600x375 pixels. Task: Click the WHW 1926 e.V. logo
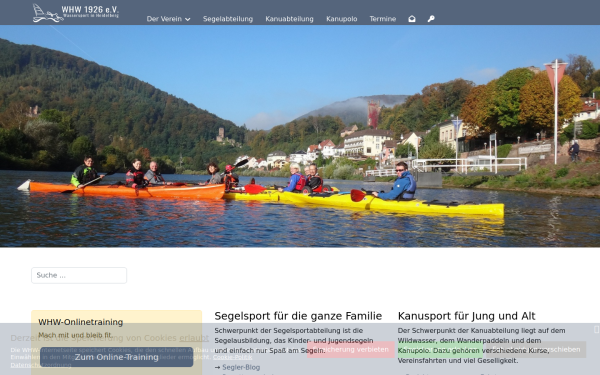(76, 13)
